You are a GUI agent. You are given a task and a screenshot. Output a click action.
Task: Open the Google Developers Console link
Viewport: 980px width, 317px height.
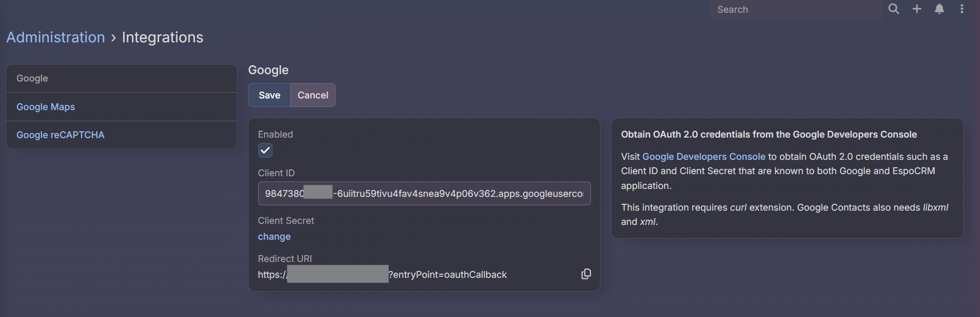703,157
